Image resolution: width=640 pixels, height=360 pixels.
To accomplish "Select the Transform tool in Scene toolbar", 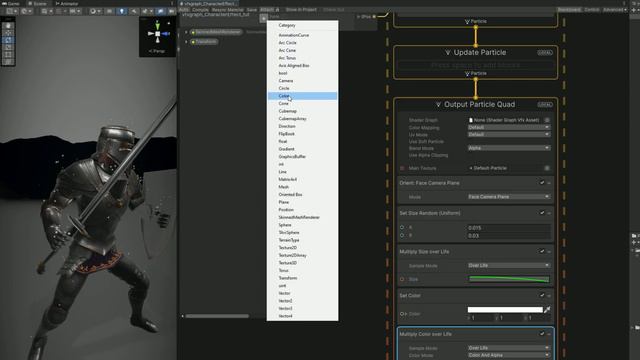I will click(8, 62).
